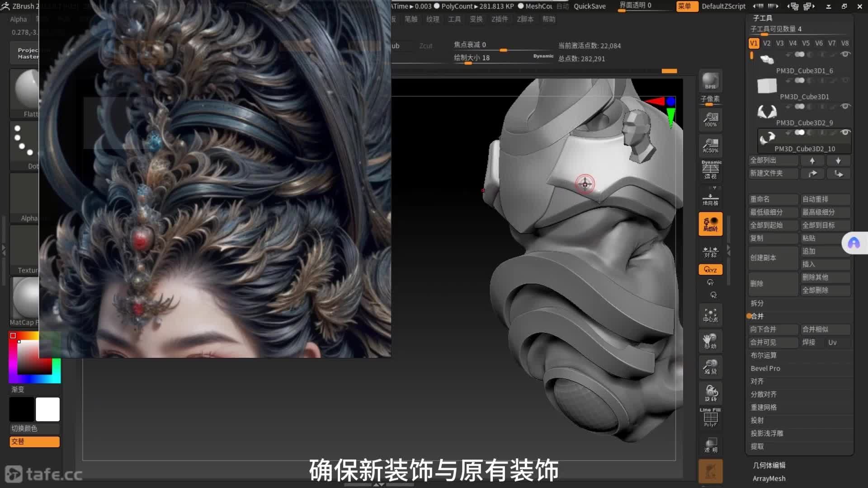This screenshot has width=868, height=488.
Task: Click the 向下合并 button
Action: (x=773, y=329)
